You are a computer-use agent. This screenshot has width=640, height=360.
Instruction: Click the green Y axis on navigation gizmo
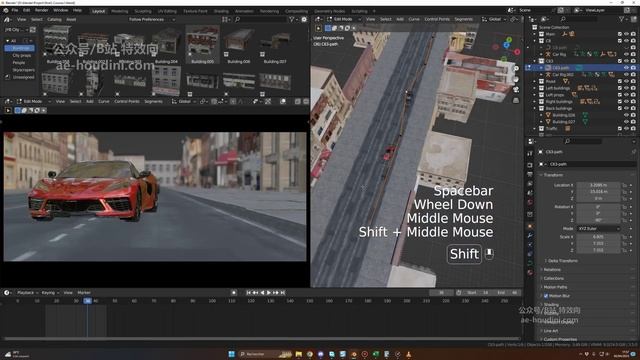(509, 40)
